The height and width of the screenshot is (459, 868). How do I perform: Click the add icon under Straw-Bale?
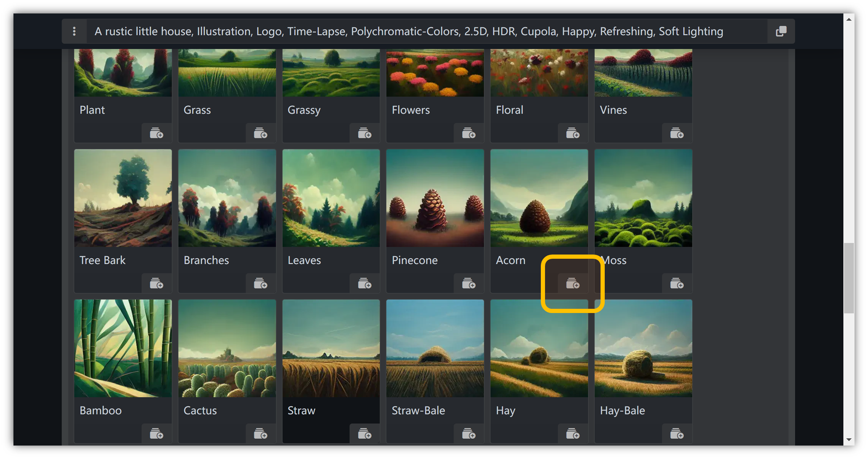click(468, 434)
